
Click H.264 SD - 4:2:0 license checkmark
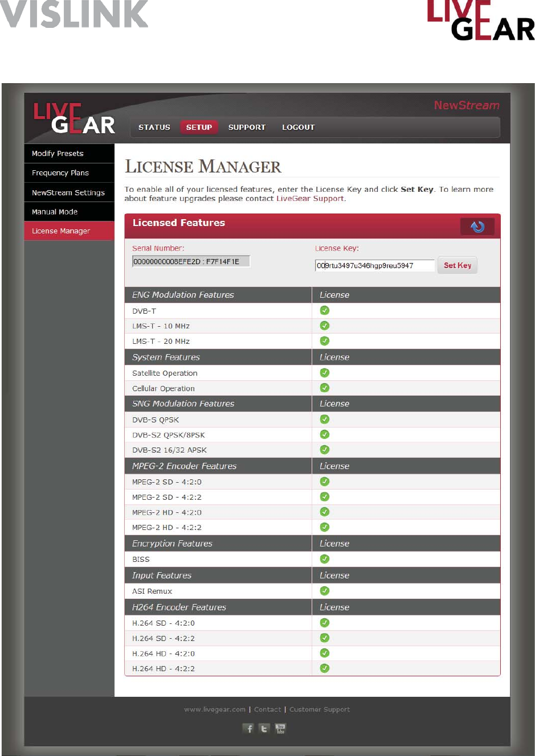(x=325, y=623)
